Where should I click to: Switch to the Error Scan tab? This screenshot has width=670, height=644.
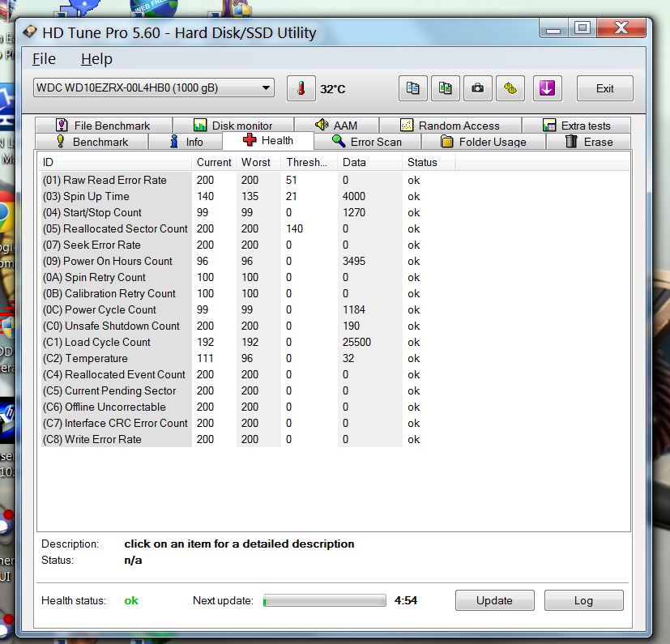click(x=368, y=142)
